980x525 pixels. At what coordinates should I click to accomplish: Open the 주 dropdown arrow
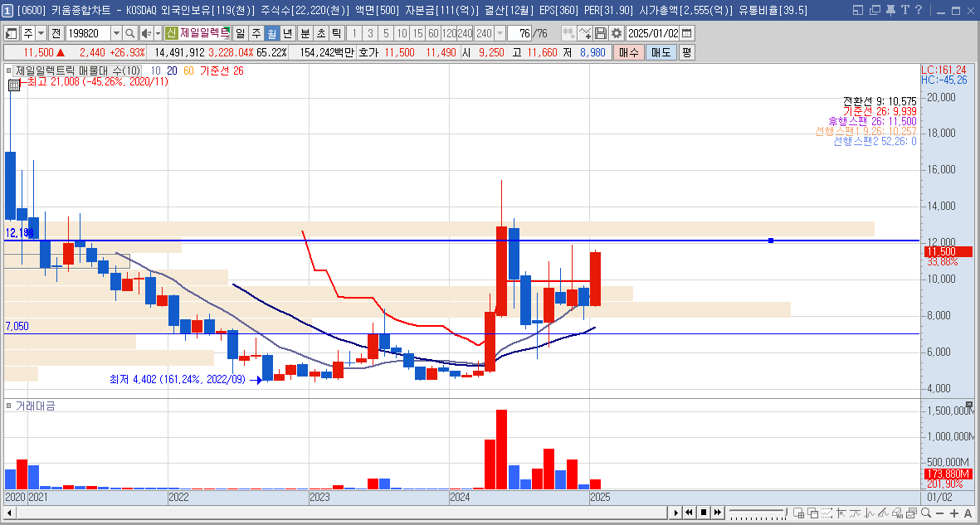(x=41, y=33)
